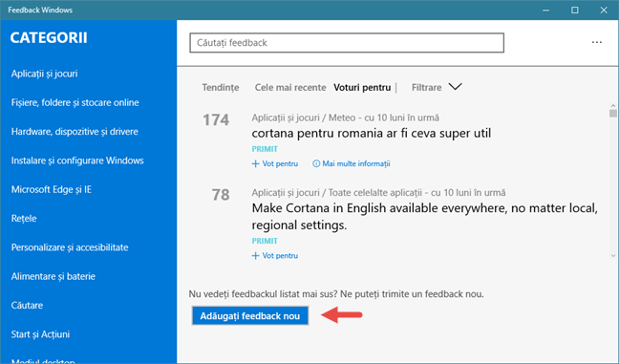Click Adăugați feedback nou button
Viewport: 619px width, 364px height.
point(250,316)
